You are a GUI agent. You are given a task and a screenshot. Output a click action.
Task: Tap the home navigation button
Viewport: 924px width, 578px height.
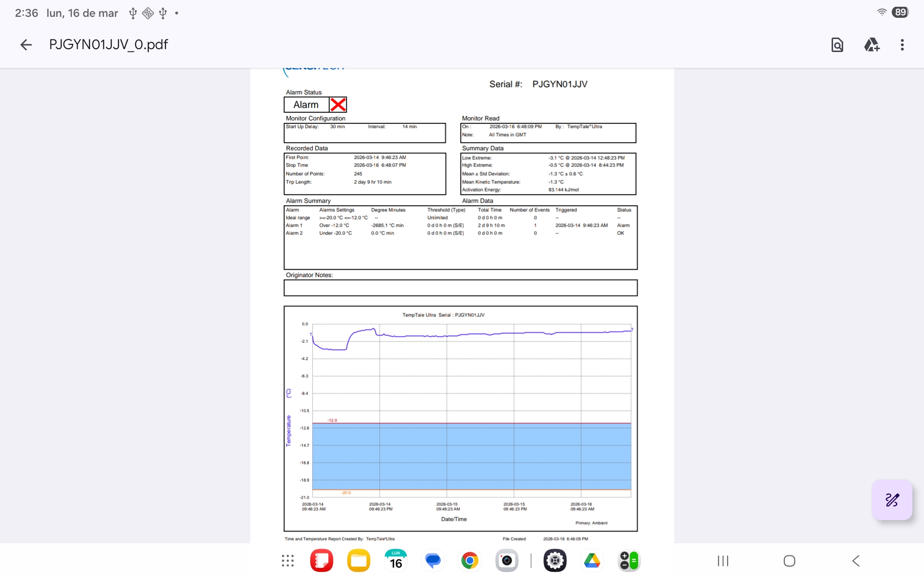tap(789, 561)
